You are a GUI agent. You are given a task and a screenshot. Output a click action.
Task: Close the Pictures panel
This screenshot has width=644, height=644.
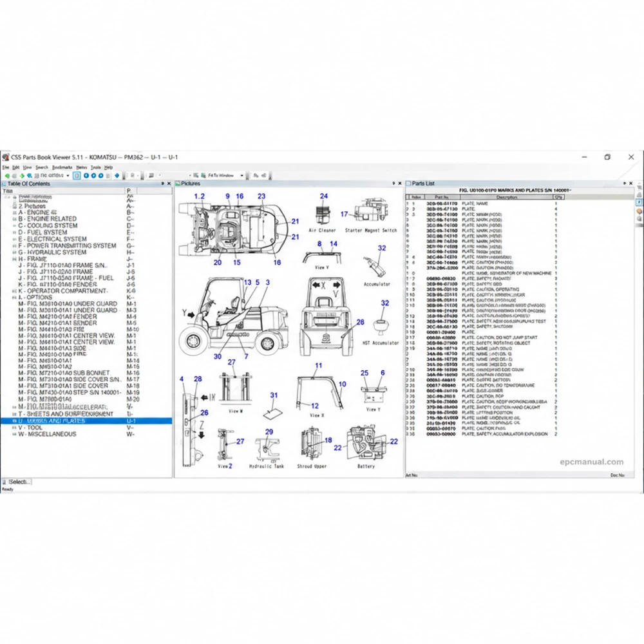pos(400,184)
